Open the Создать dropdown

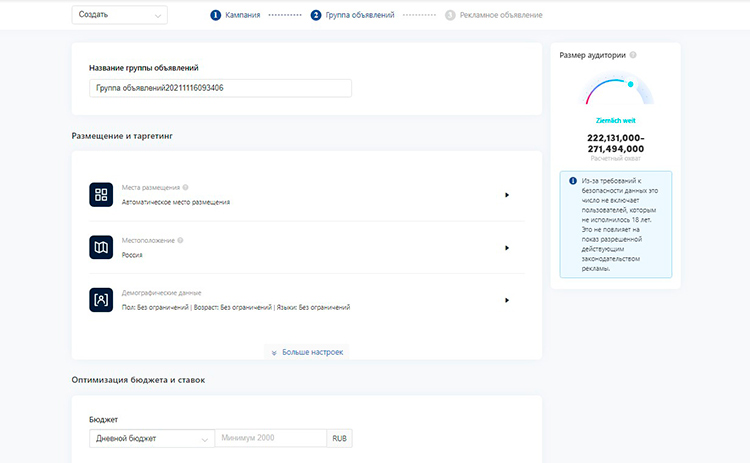(x=120, y=15)
